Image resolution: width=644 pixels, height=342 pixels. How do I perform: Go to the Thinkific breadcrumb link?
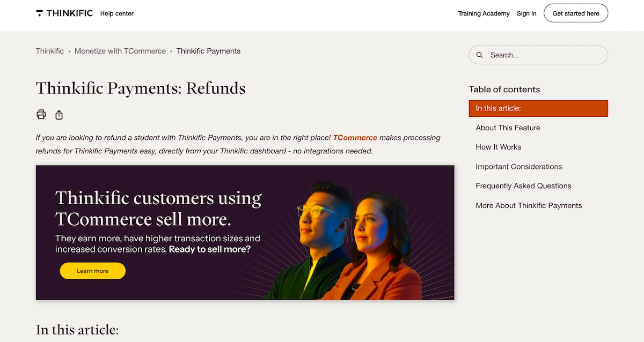(50, 51)
